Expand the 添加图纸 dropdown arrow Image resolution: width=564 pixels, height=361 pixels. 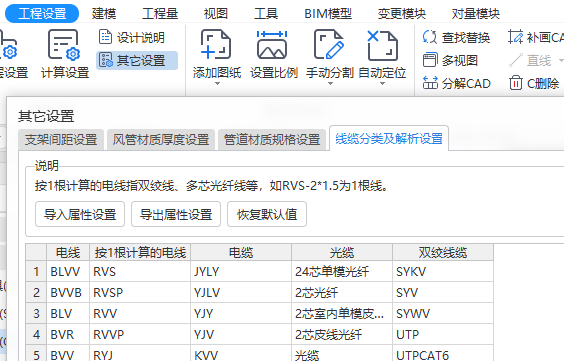click(217, 84)
